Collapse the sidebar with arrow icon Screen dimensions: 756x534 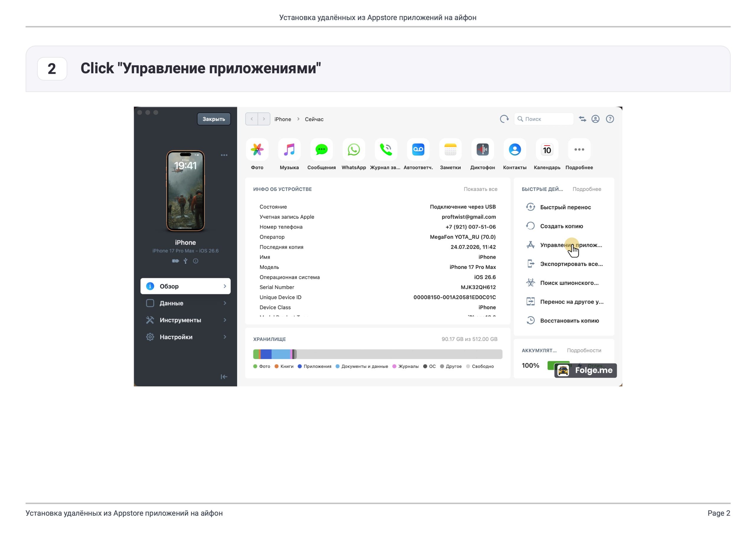[224, 377]
